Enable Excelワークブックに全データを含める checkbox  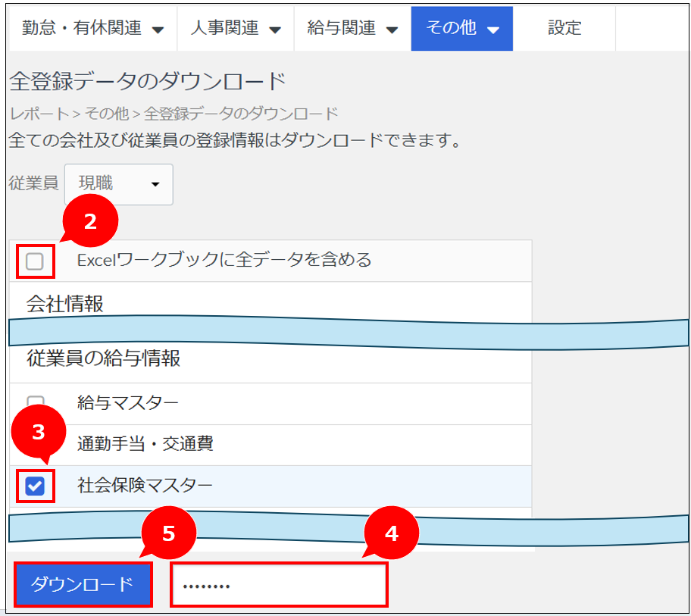point(35,261)
